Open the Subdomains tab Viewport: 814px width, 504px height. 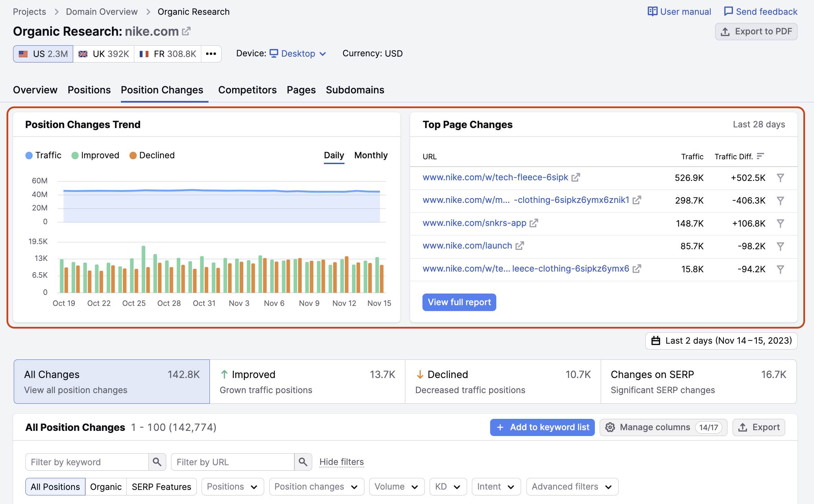(355, 90)
